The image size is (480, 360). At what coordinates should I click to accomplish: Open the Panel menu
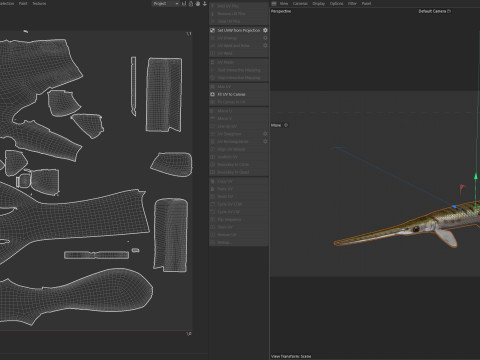tap(366, 3)
